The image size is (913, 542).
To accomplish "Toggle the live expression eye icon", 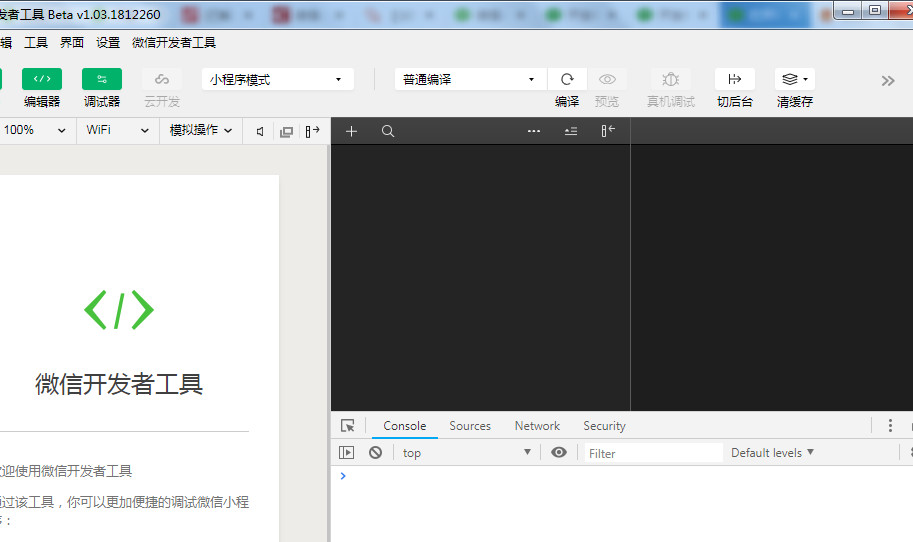I will pyautogui.click(x=559, y=452).
